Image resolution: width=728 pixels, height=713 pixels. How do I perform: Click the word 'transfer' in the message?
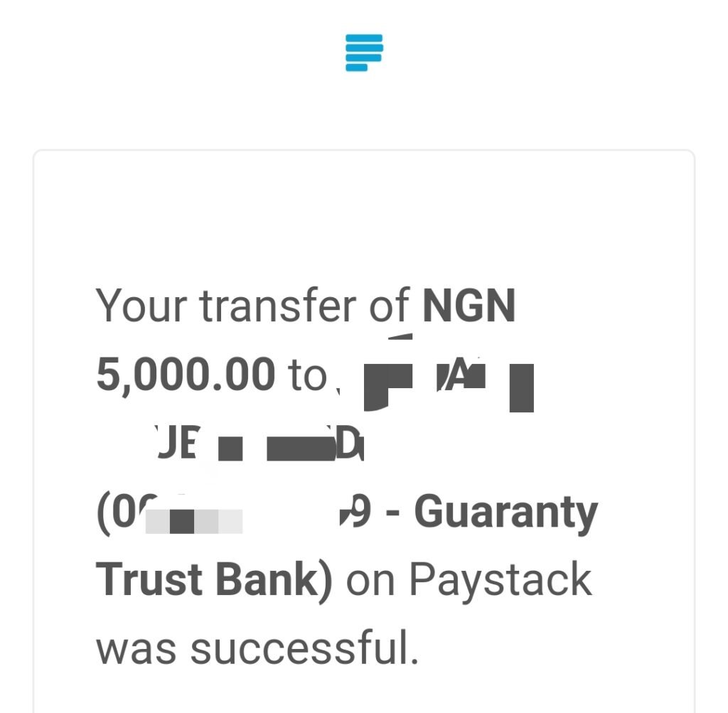(x=278, y=306)
